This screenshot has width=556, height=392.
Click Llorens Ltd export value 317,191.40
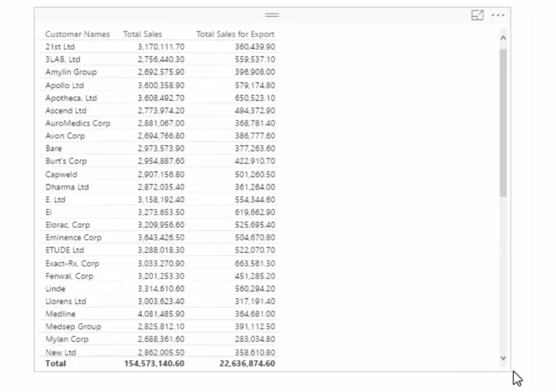coord(255,301)
